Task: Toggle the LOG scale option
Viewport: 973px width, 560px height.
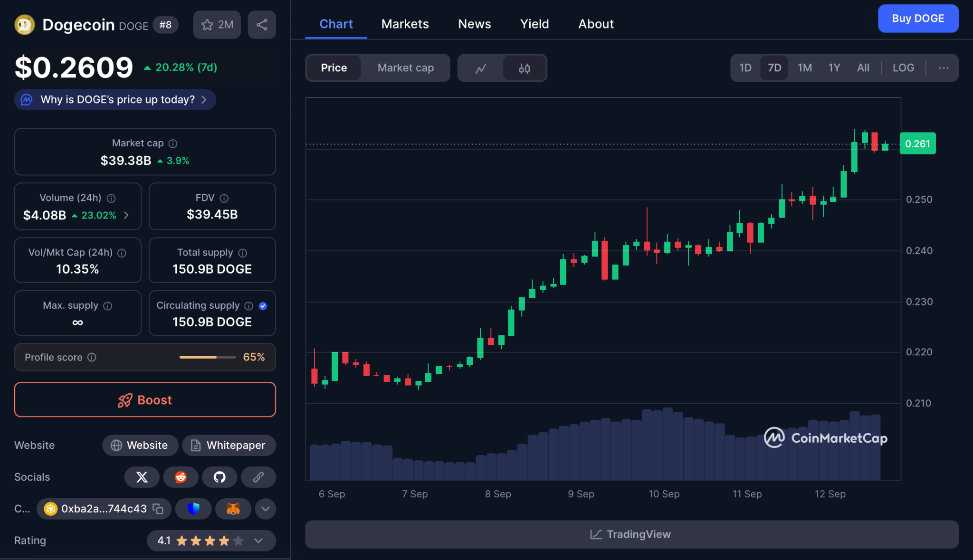Action: (903, 68)
